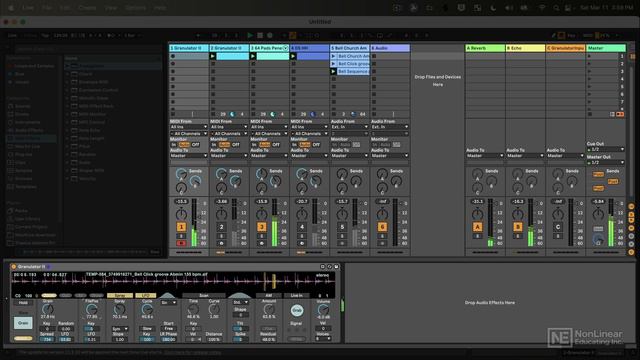Launch the clip in DS HH track
This screenshot has height=360, width=640.
pos(293,56)
